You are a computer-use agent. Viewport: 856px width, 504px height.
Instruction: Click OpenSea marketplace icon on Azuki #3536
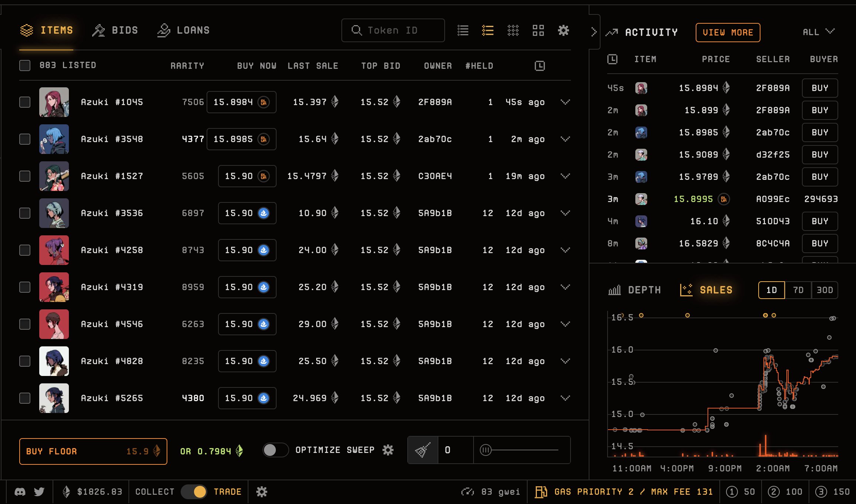(x=264, y=213)
